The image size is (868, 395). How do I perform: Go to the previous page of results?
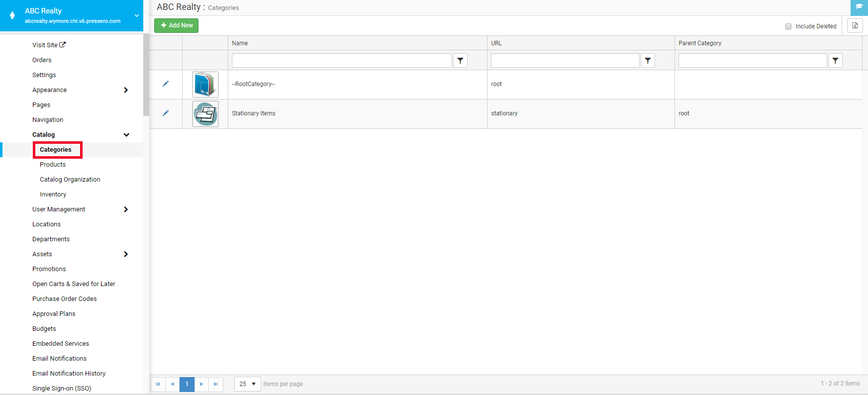point(173,384)
